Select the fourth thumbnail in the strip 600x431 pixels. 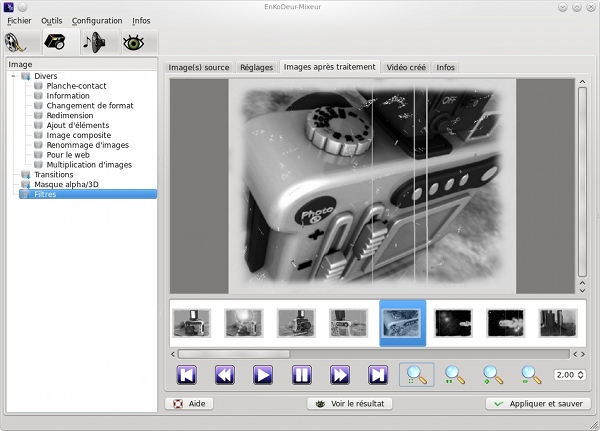349,323
